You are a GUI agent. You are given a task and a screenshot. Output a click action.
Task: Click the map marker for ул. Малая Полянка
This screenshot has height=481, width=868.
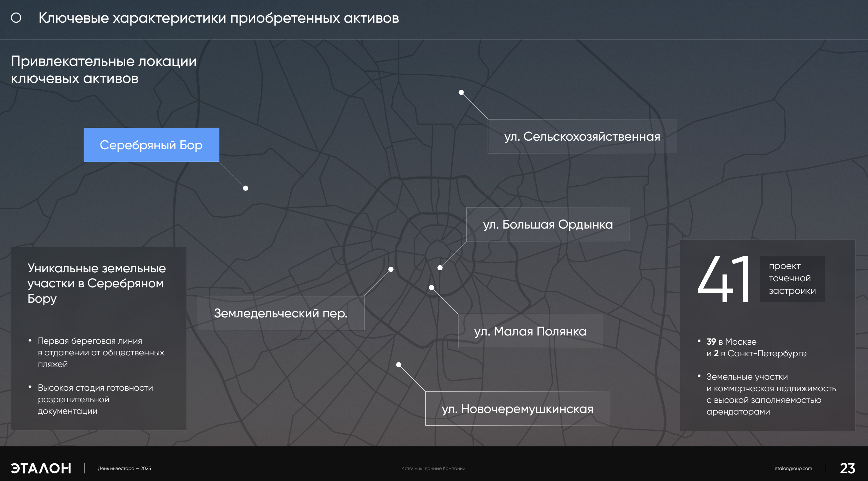431,287
